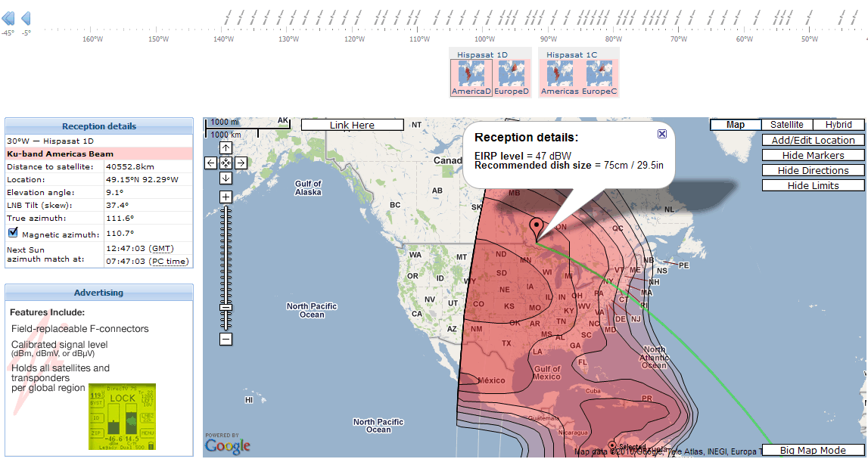
Task: Pan the map up with arrow
Action: click(x=226, y=147)
